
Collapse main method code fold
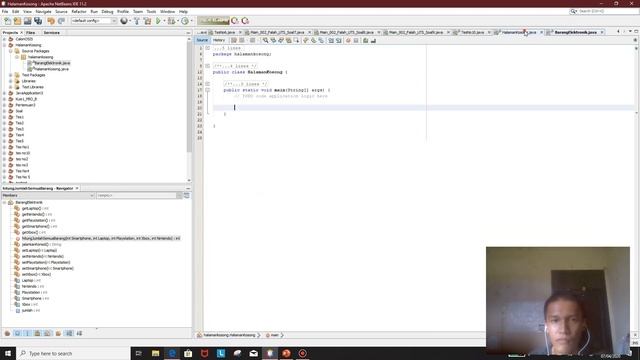[207, 90]
